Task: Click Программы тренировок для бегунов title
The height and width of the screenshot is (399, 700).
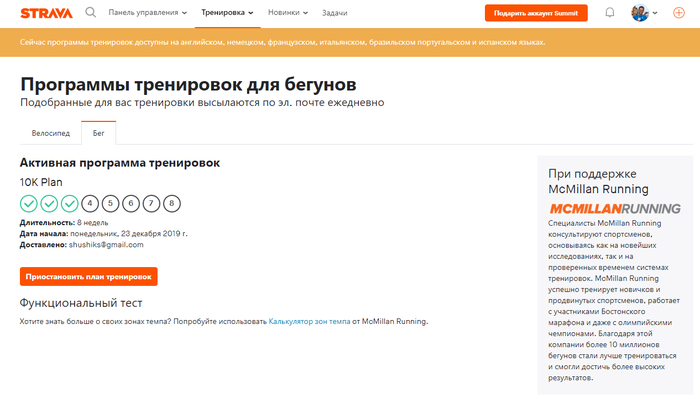Action: [x=188, y=84]
